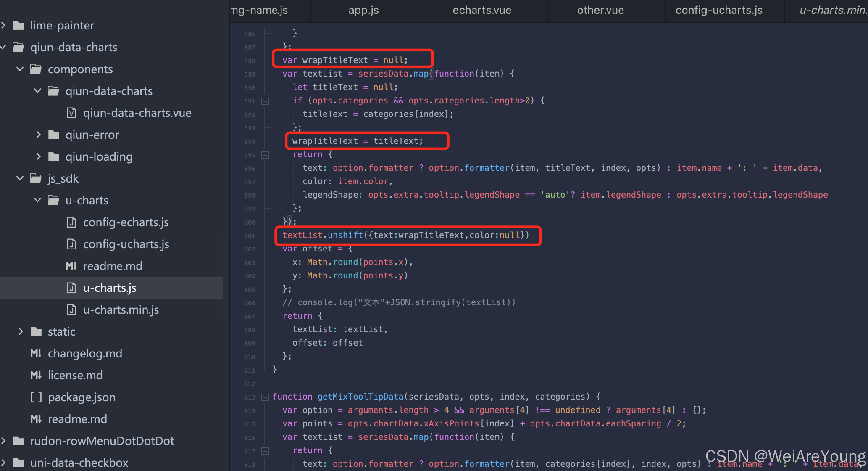Expand the qiun-error folder

pyautogui.click(x=38, y=135)
